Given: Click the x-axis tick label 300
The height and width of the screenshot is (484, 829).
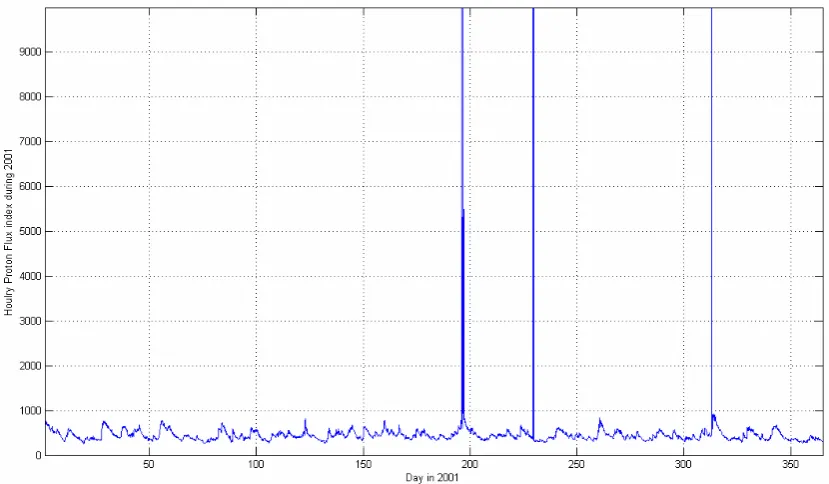Looking at the screenshot, I should tap(684, 464).
